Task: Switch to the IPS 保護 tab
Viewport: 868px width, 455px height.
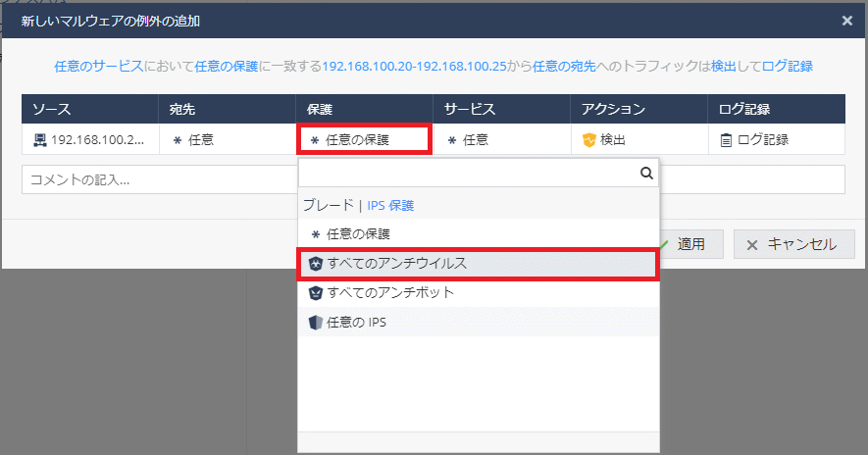Action: coord(390,206)
